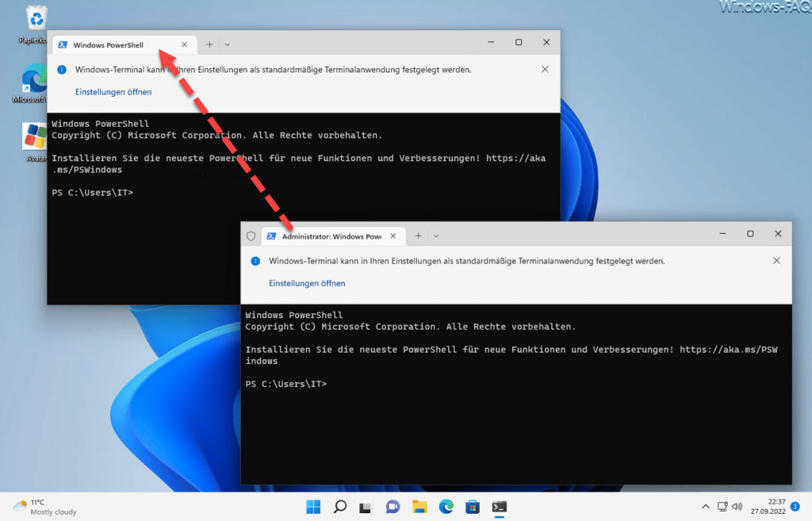Close the Administrator Terminal window
Screen dimensions: 812x521
(x=778, y=234)
